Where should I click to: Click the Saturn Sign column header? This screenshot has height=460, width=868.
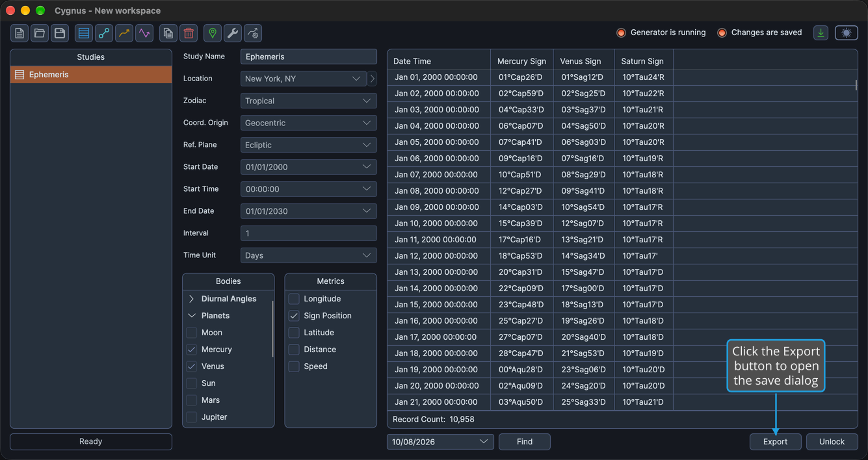pos(643,61)
